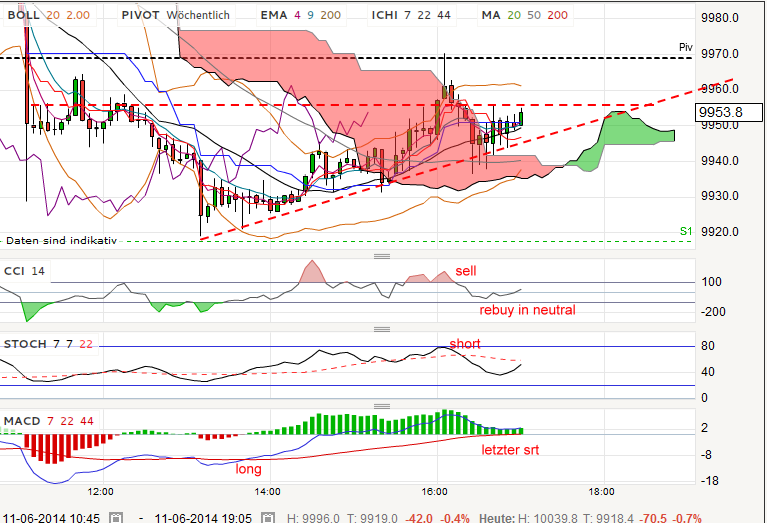The image size is (767, 523).
Task: Click the red -70.5 daily change value
Action: [x=654, y=518]
